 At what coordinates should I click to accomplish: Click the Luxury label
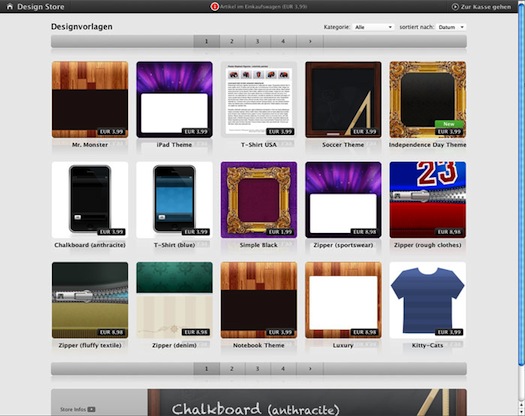tap(343, 345)
